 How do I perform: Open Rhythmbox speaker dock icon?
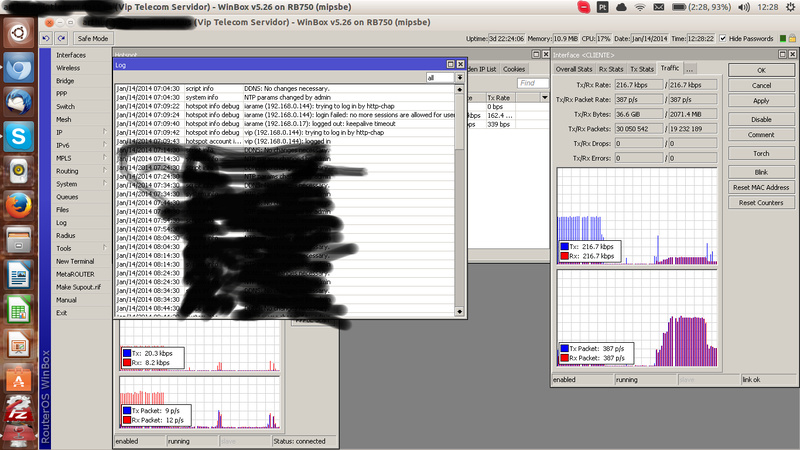pyautogui.click(x=18, y=171)
